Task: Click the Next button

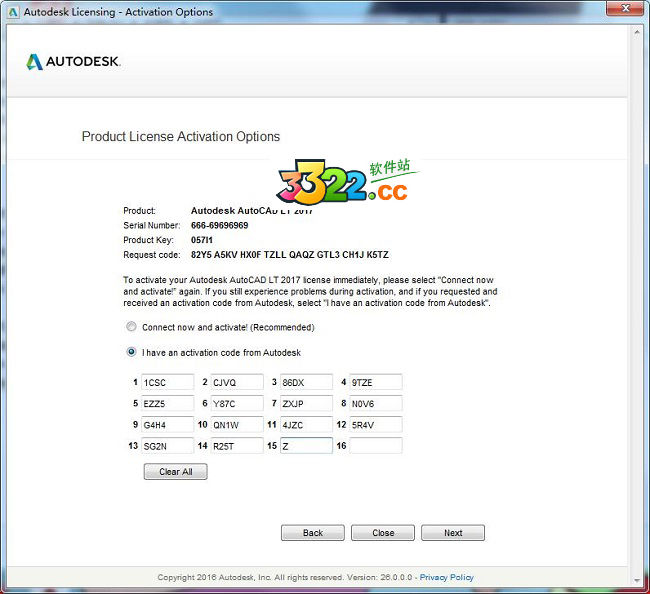Action: pos(453,533)
